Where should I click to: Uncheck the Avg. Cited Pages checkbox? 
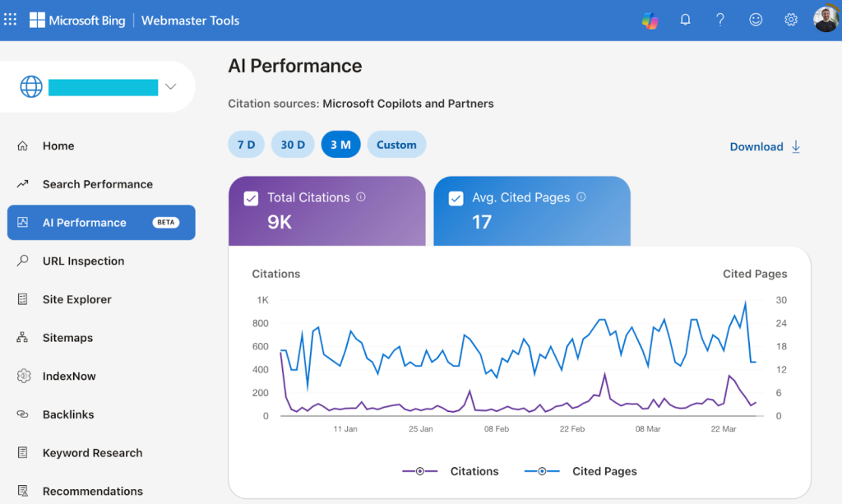click(x=456, y=198)
